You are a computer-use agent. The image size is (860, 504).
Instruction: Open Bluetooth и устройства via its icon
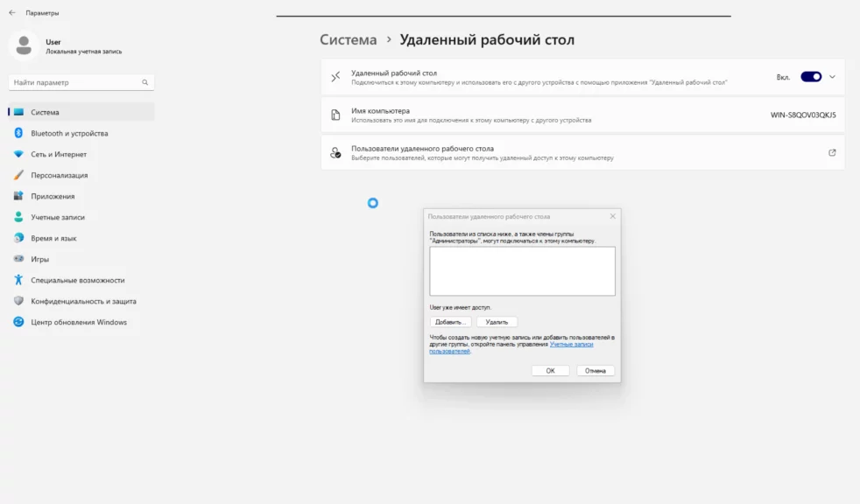click(x=18, y=133)
